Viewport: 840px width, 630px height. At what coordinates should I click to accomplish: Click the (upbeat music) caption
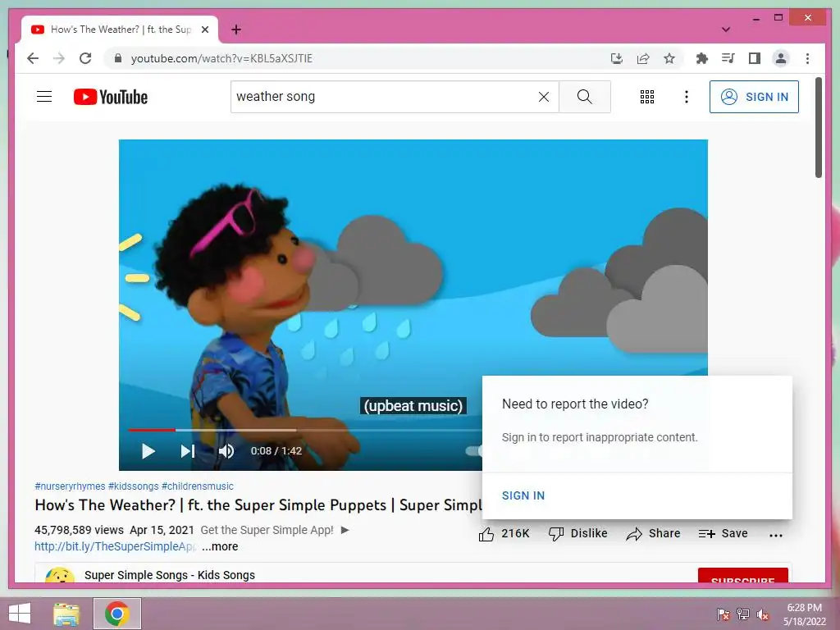tap(413, 405)
